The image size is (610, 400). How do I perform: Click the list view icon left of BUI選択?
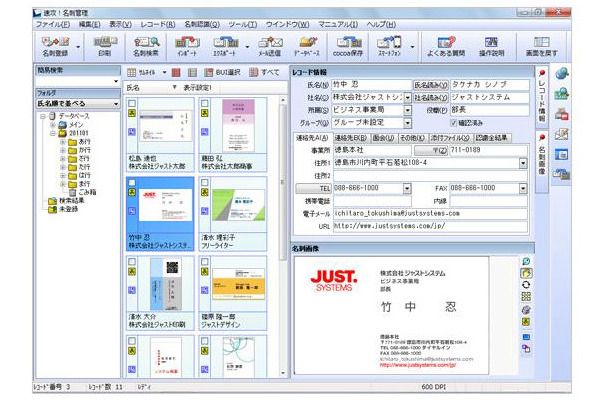click(192, 72)
